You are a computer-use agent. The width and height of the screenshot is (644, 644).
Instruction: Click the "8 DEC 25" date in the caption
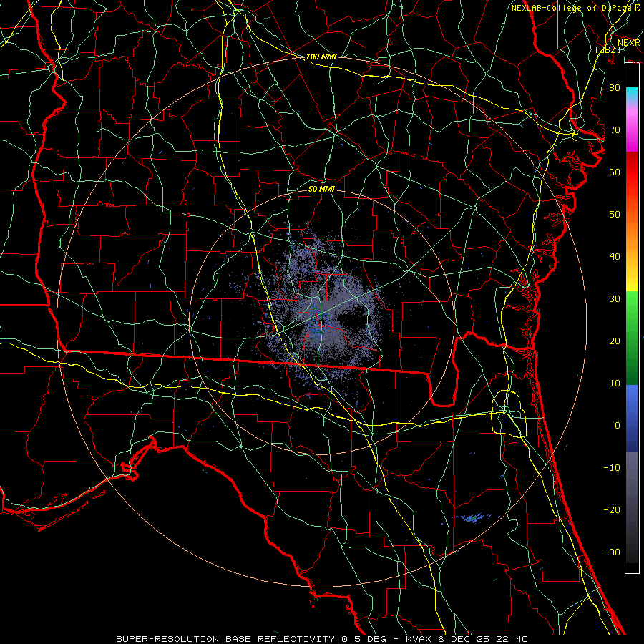(x=465, y=639)
